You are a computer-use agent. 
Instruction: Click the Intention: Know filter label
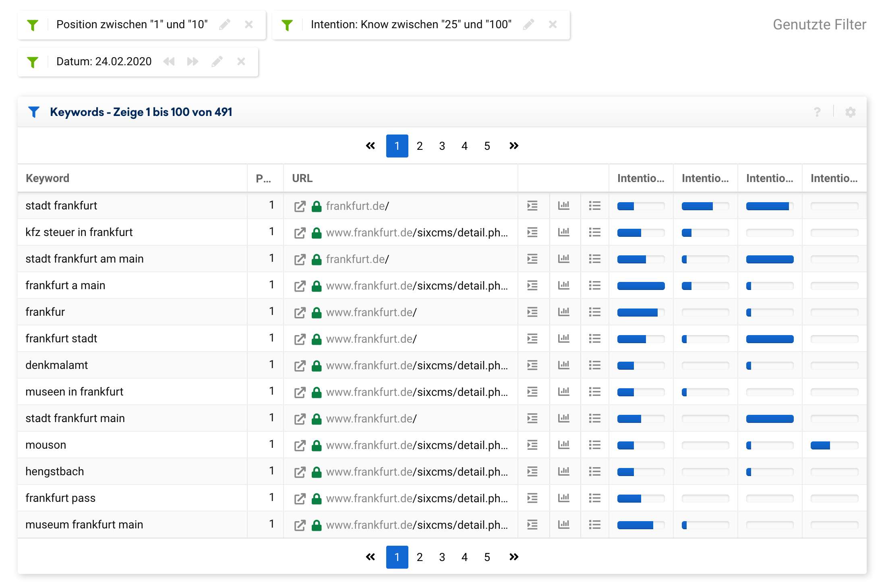[x=411, y=25]
